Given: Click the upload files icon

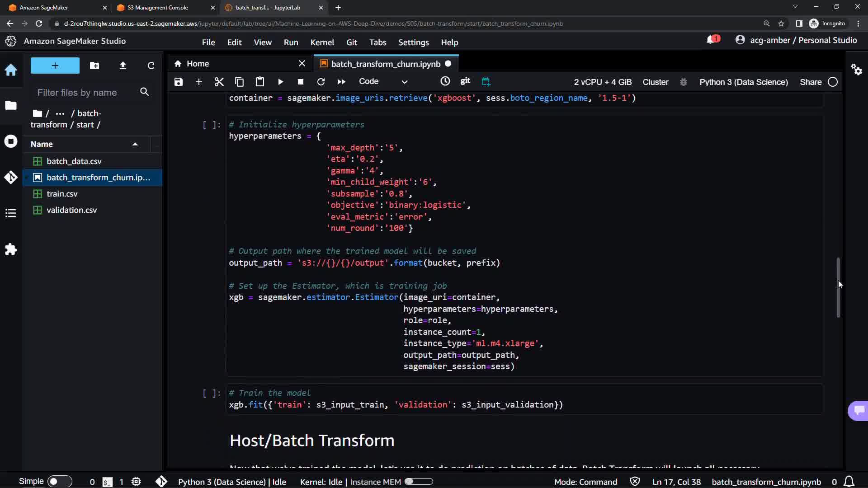Looking at the screenshot, I should [123, 66].
